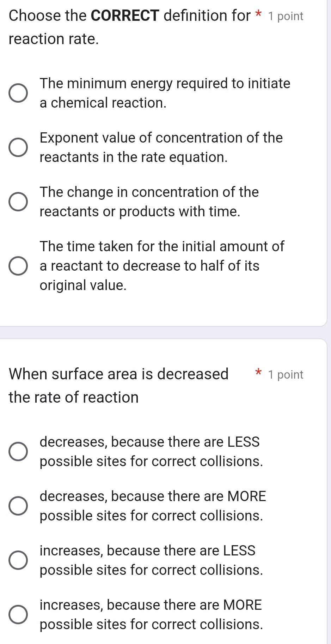This screenshot has height=644, width=331.
Task: Select the 'increases, because there are MORE' radio button
Action: point(18,615)
